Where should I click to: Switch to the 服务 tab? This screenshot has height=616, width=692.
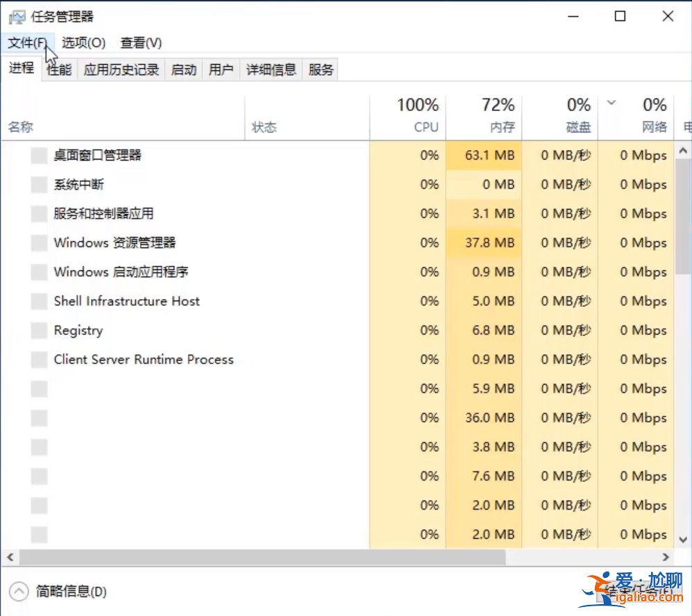(320, 69)
